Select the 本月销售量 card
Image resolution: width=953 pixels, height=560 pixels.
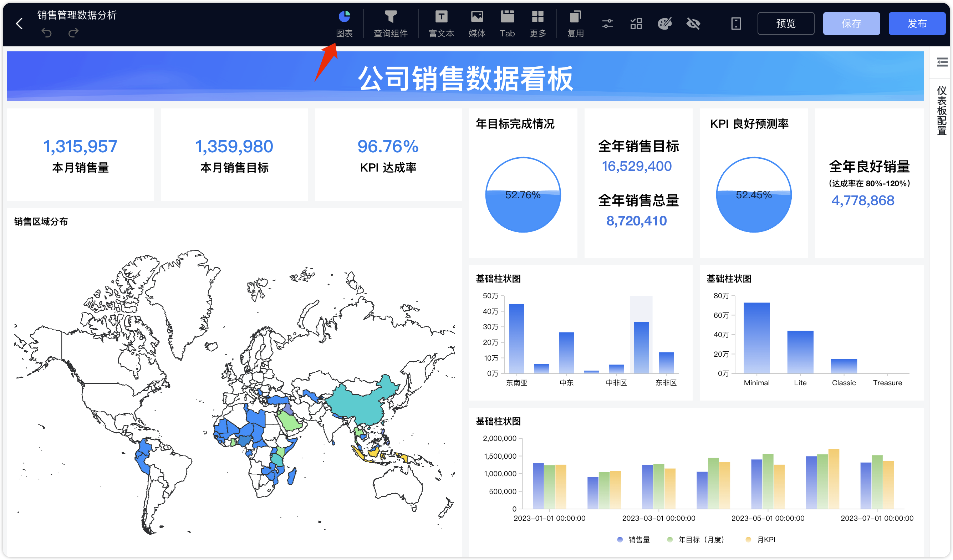[x=81, y=155]
